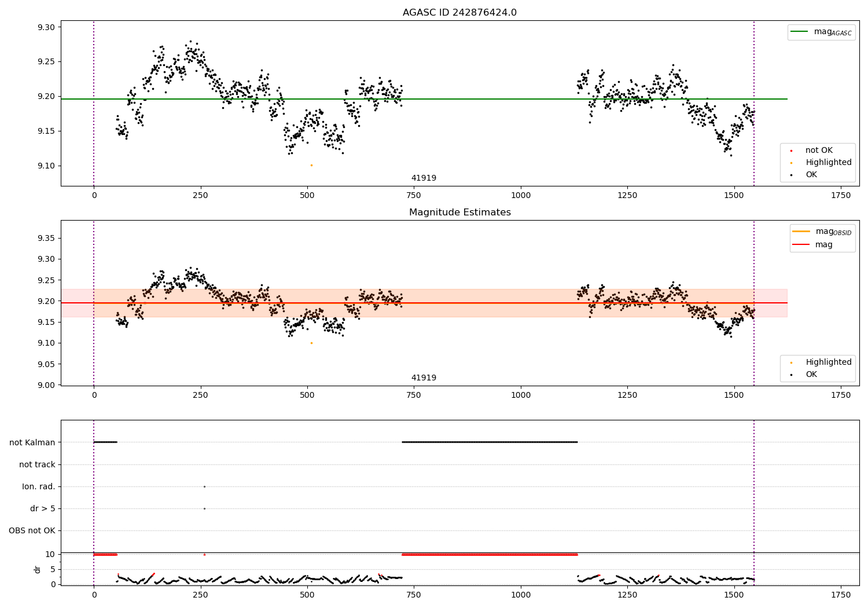Click the 'dr > 5' row label

coord(43,508)
